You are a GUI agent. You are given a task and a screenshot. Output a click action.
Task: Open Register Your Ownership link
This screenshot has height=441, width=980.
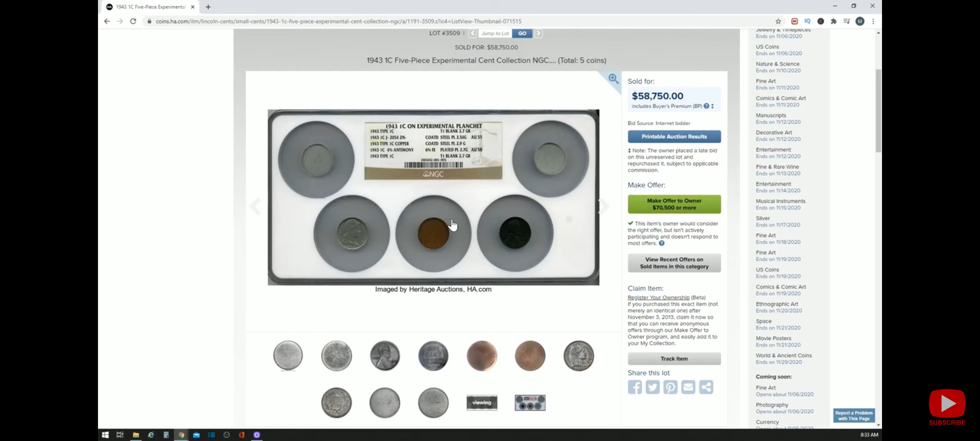(x=658, y=298)
